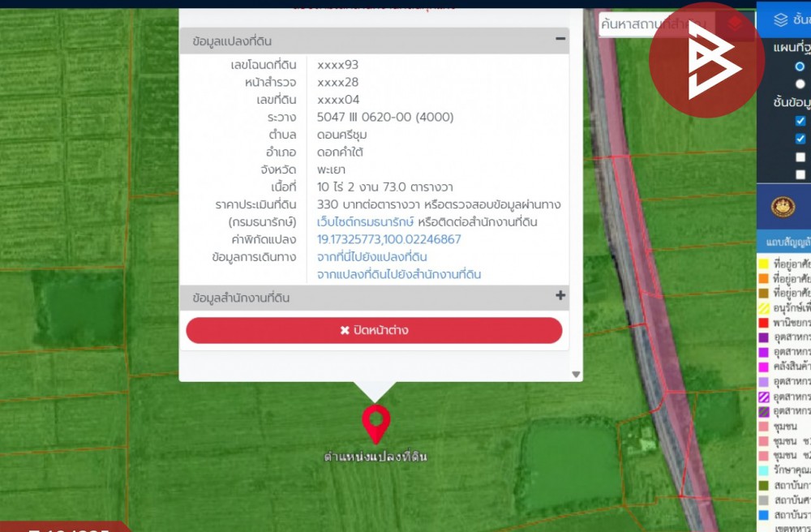Open the เว็บไซต์กรมธนารักษ์ link
This screenshot has height=532, width=811.
tap(366, 222)
